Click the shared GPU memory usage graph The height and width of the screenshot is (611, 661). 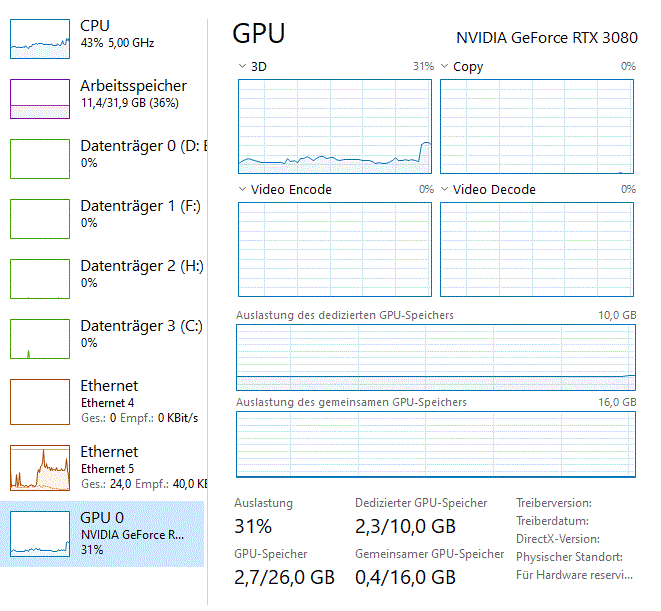[x=435, y=443]
